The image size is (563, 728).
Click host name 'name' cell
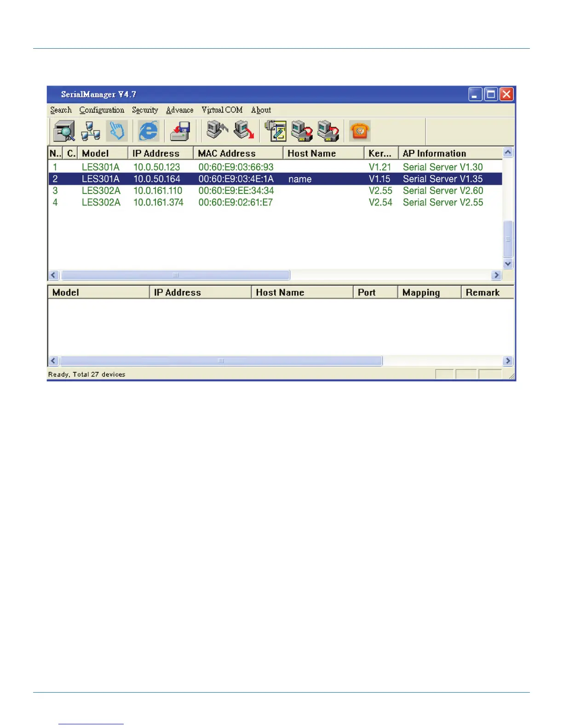300,179
